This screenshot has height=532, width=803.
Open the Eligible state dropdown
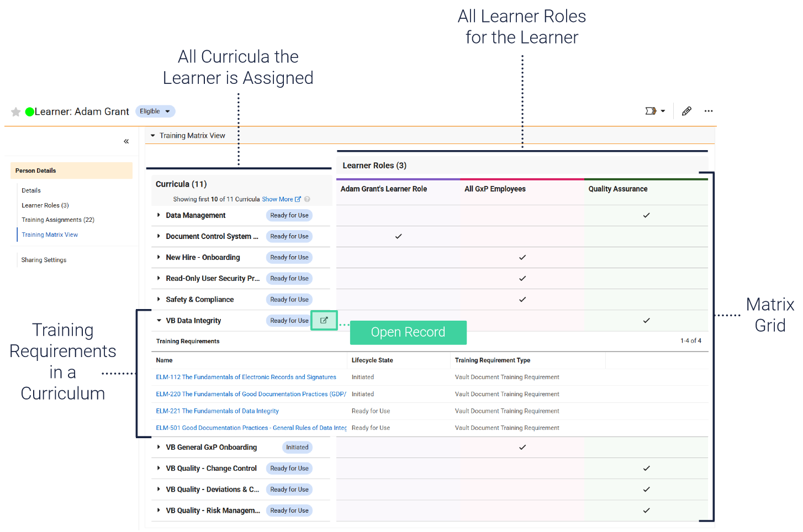point(155,111)
